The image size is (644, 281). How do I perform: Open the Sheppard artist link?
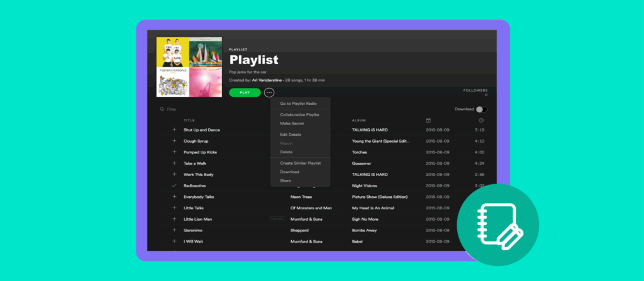(299, 230)
